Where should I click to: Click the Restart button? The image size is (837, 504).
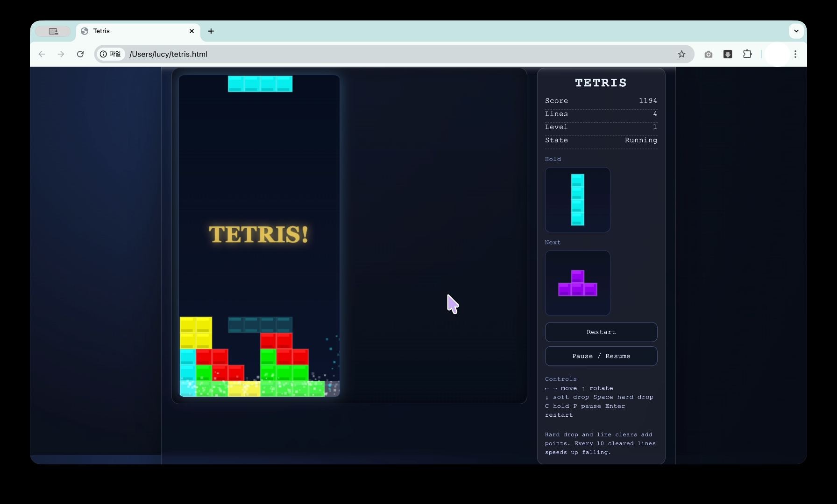(601, 332)
